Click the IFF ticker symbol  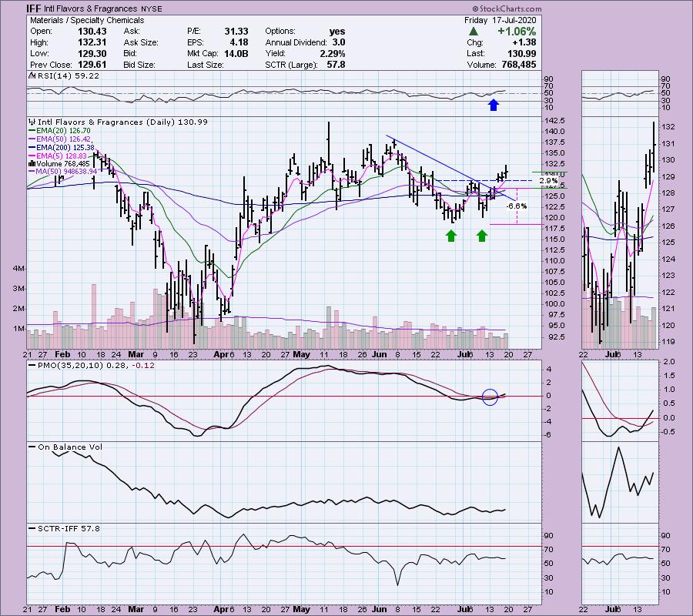coord(35,8)
